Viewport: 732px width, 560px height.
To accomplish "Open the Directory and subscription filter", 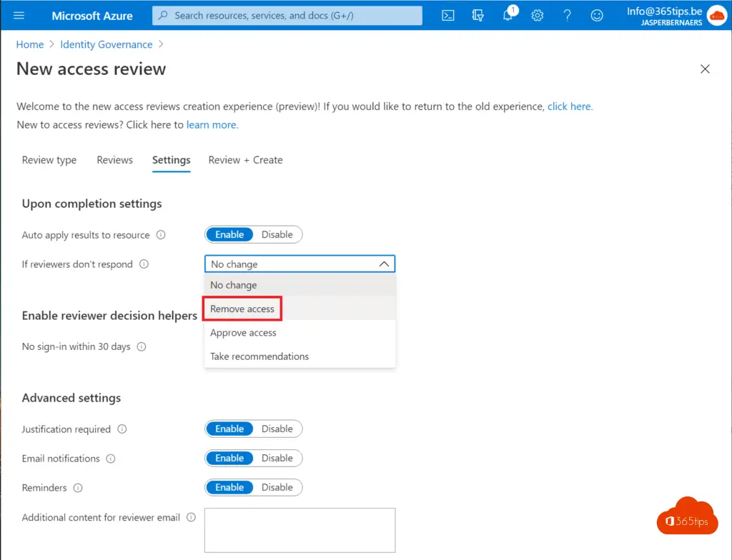I will pyautogui.click(x=478, y=16).
